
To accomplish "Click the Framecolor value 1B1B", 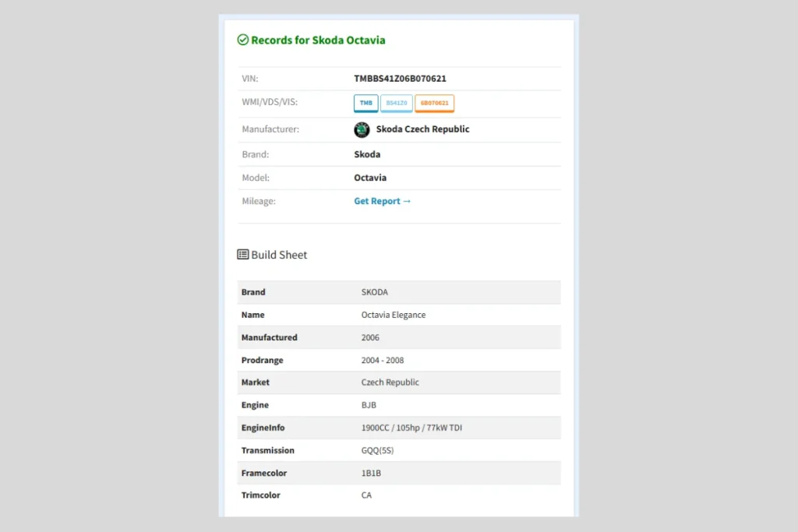I will [371, 473].
